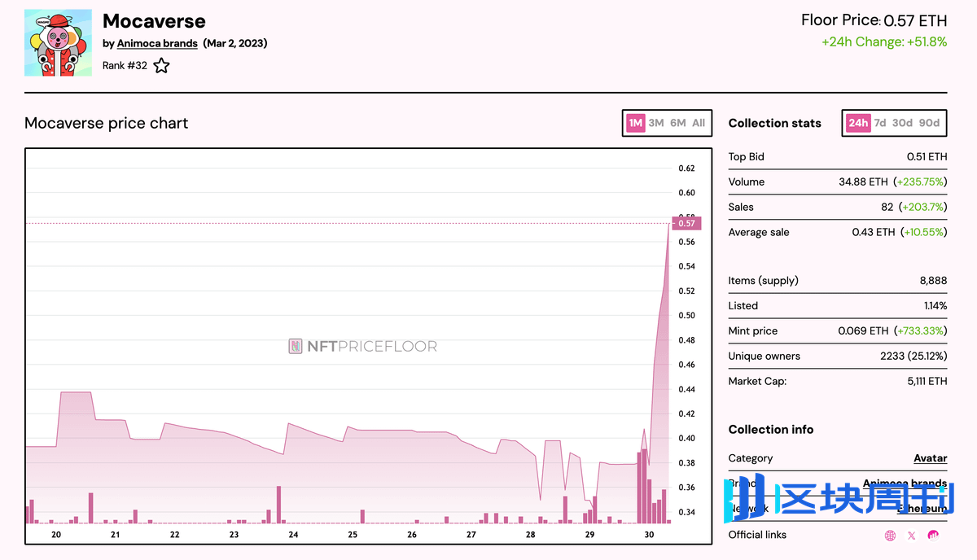Open the official website globe icon
The image size is (977, 560).
click(890, 536)
